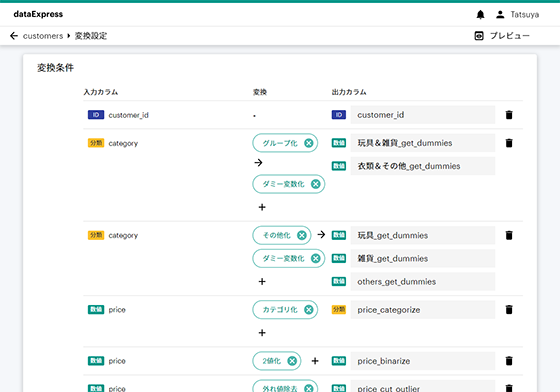Click 分類 badge beside price_categorize output
The width and height of the screenshot is (560, 392).
click(339, 310)
